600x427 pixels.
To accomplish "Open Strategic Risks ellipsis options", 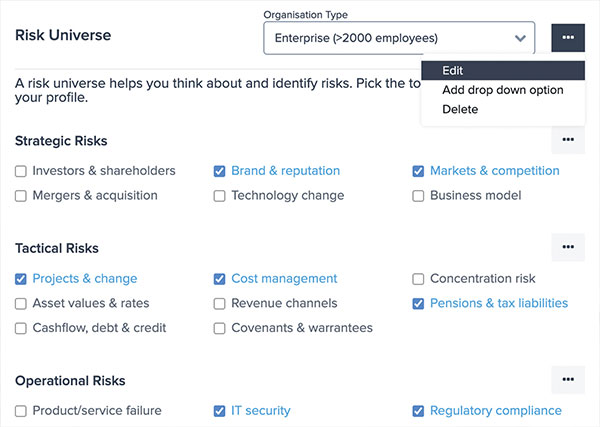I will (x=568, y=140).
